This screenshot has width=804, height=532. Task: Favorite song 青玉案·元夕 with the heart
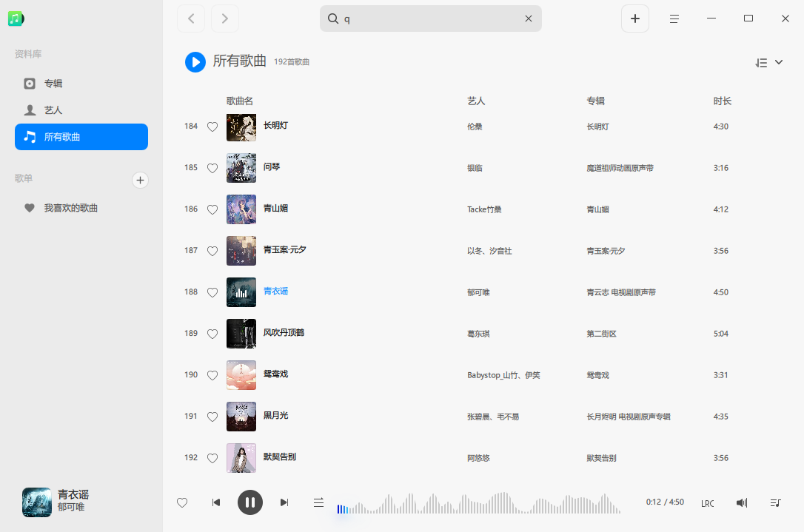212,251
